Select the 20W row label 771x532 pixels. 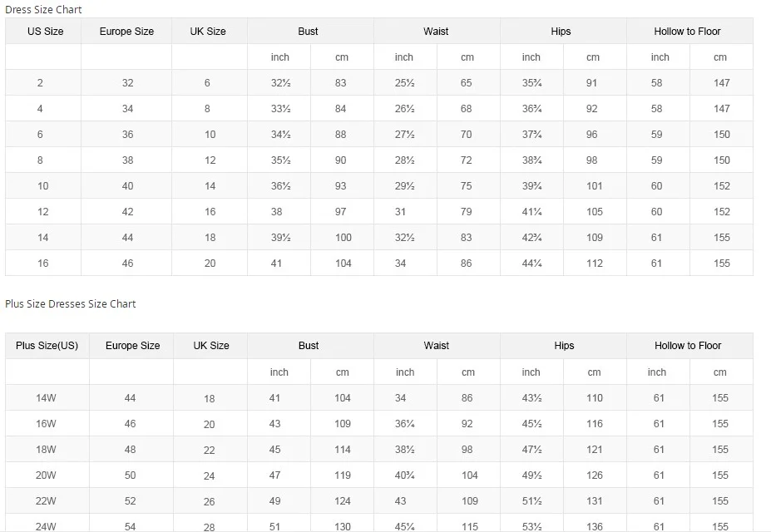coord(46,475)
